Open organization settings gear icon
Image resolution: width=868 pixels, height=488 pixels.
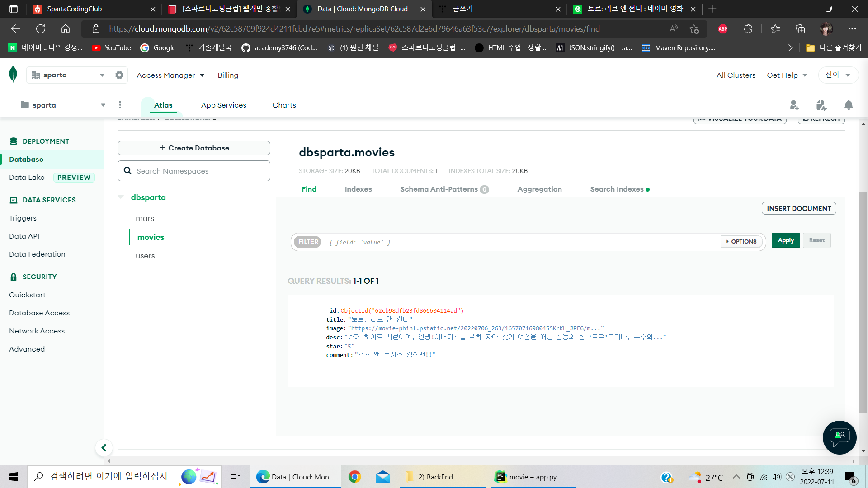click(119, 75)
